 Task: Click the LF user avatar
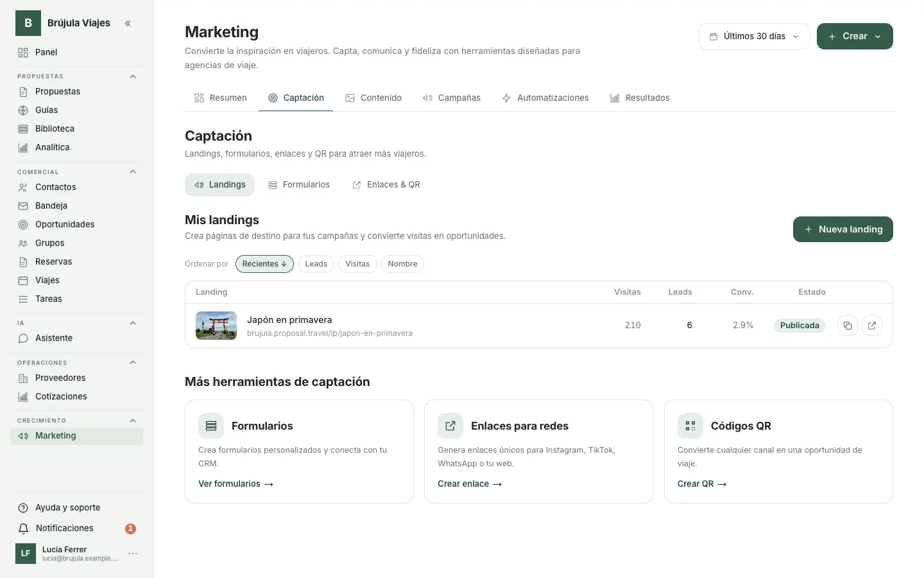[26, 554]
